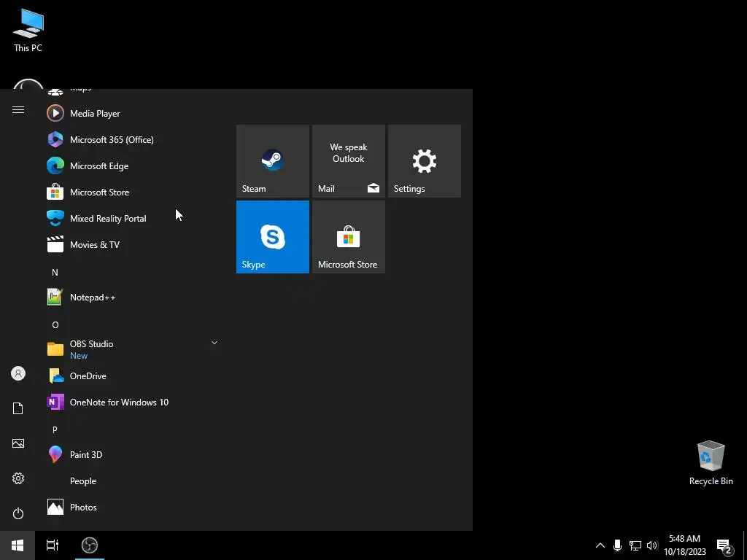
Task: Open OneDrive from the app list
Action: tap(133, 376)
